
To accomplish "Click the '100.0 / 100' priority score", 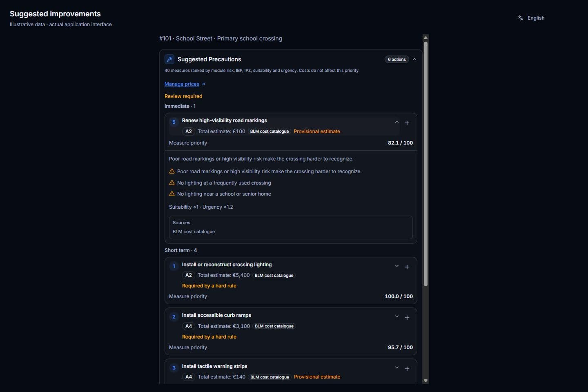I will pyautogui.click(x=399, y=296).
